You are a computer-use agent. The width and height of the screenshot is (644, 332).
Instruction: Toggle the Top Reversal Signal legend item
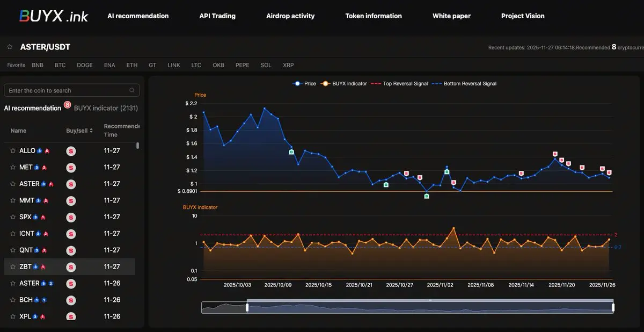pyautogui.click(x=399, y=84)
